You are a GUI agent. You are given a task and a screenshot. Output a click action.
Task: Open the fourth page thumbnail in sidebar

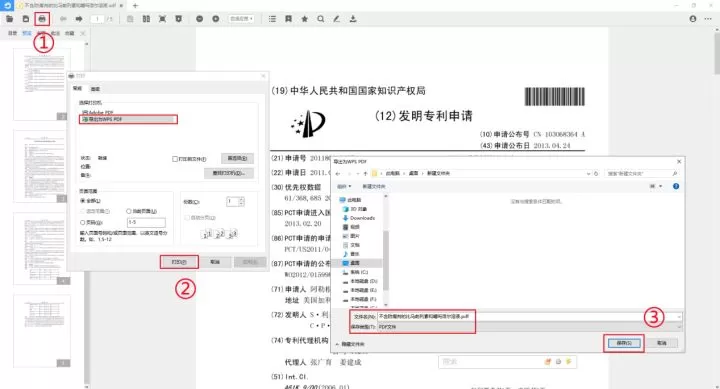pyautogui.click(x=42, y=331)
